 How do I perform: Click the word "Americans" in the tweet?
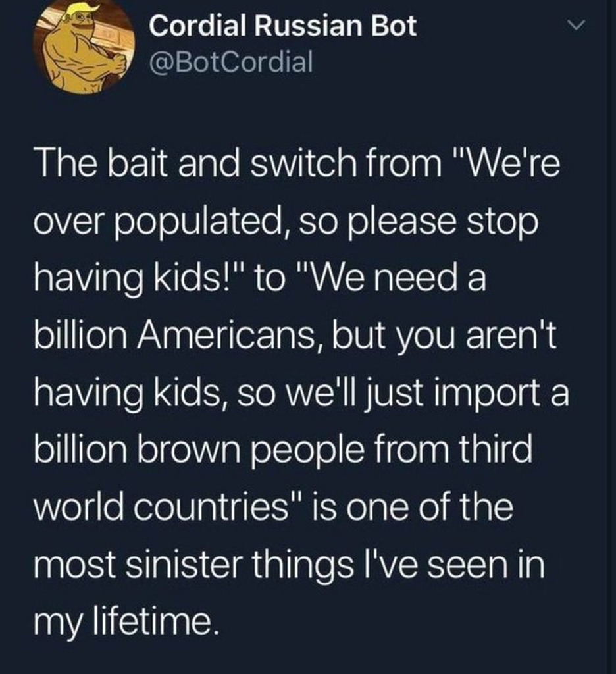pyautogui.click(x=243, y=336)
